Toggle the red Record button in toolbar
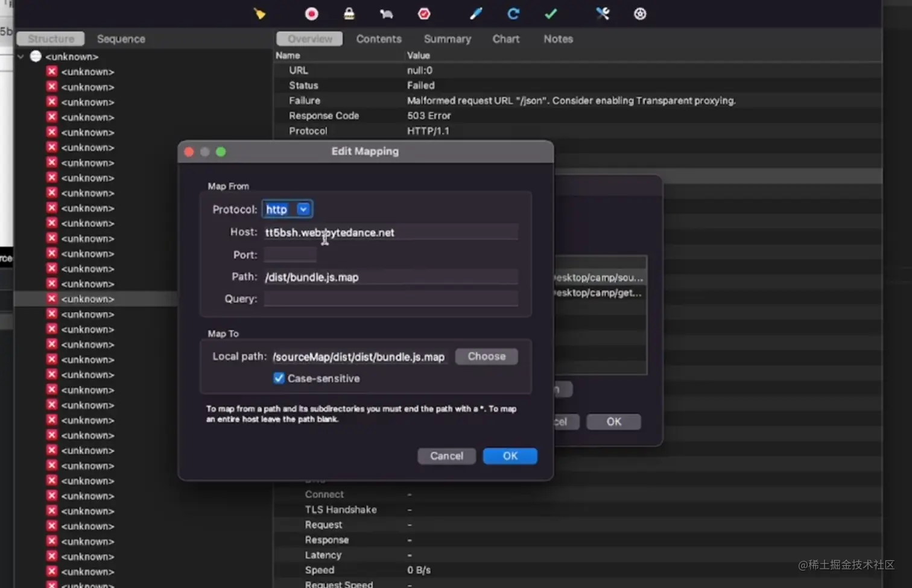 (311, 13)
